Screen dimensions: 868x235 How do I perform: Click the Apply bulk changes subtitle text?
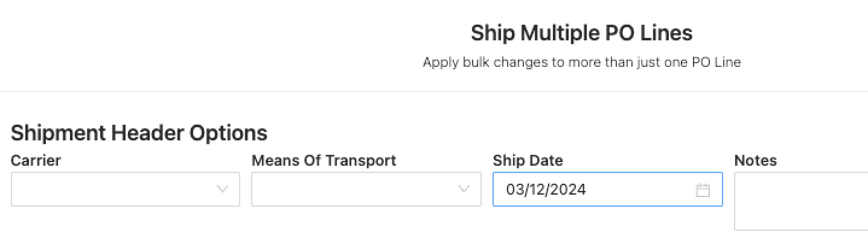(x=582, y=62)
